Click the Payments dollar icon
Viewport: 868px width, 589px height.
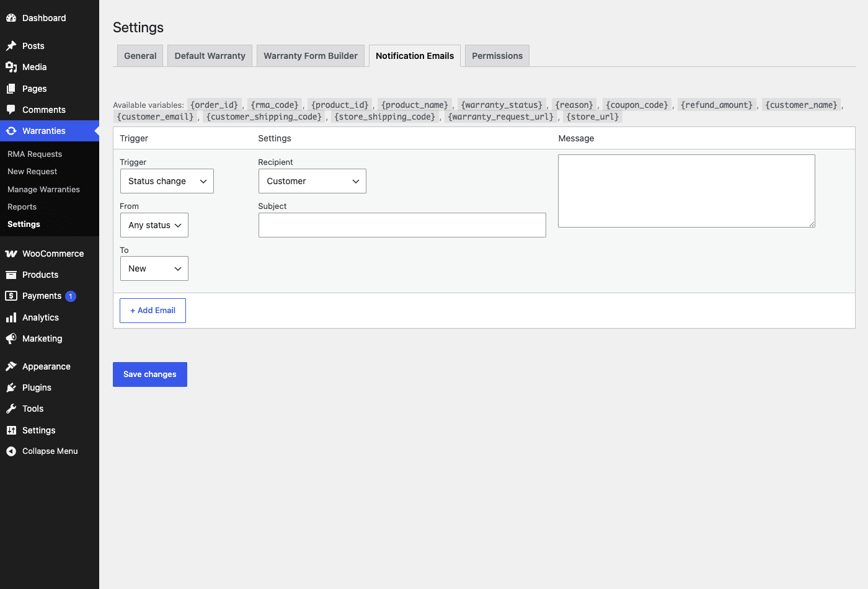pyautogui.click(x=11, y=296)
